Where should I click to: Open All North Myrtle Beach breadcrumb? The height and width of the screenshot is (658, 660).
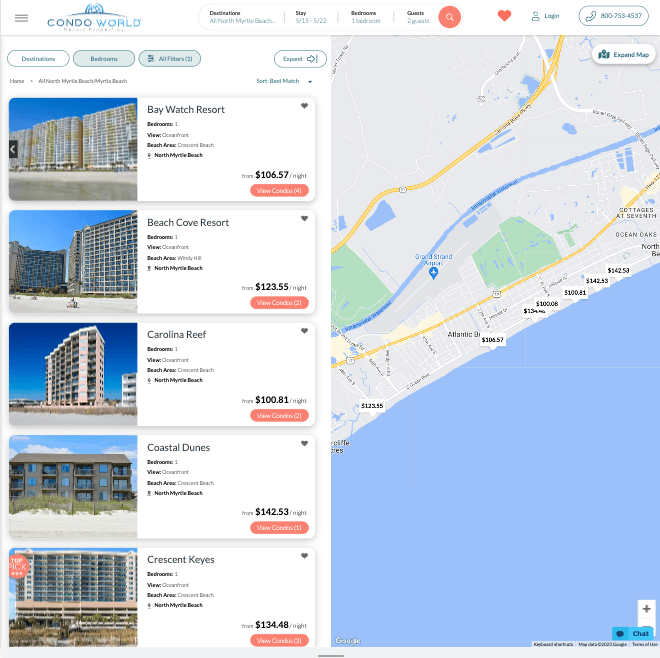(82, 81)
